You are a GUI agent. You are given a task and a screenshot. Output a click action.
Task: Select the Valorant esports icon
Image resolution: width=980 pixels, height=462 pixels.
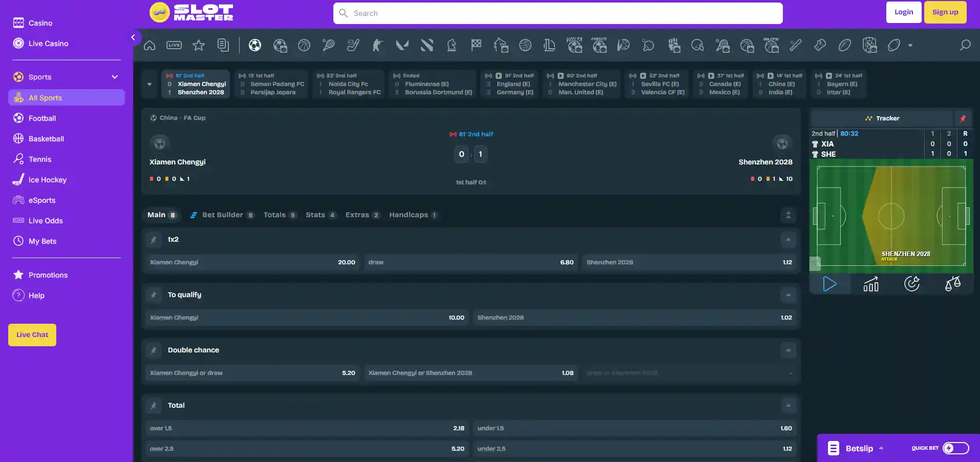[402, 46]
